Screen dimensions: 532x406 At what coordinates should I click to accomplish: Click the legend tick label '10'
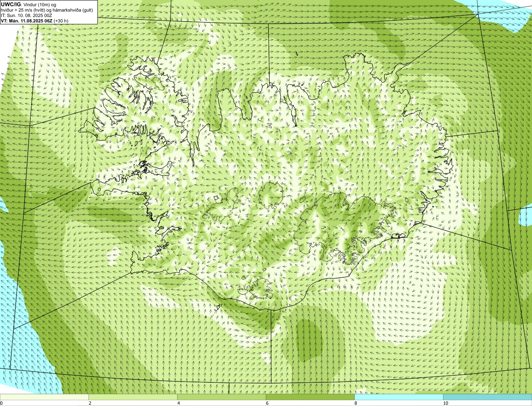[x=446, y=403]
